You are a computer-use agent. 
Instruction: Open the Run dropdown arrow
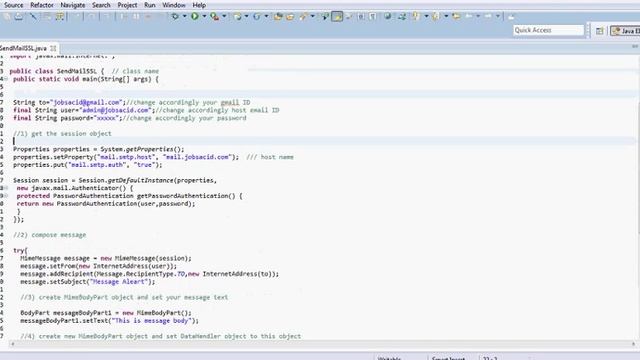(x=204, y=16)
